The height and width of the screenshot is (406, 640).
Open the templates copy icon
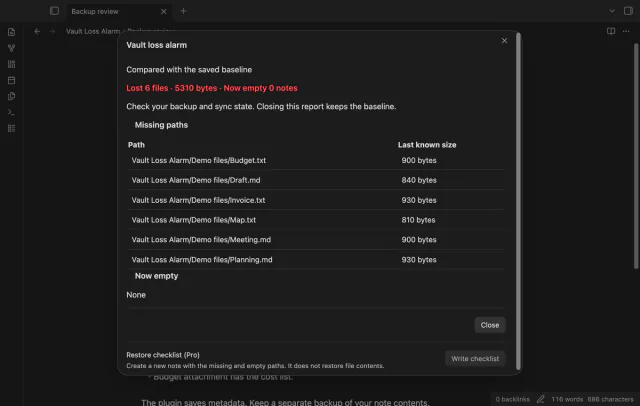click(x=11, y=96)
